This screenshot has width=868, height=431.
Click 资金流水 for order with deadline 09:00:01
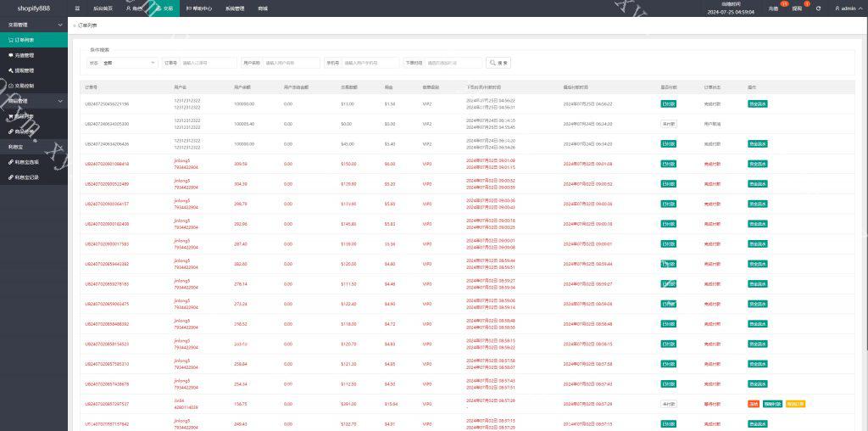(x=757, y=243)
